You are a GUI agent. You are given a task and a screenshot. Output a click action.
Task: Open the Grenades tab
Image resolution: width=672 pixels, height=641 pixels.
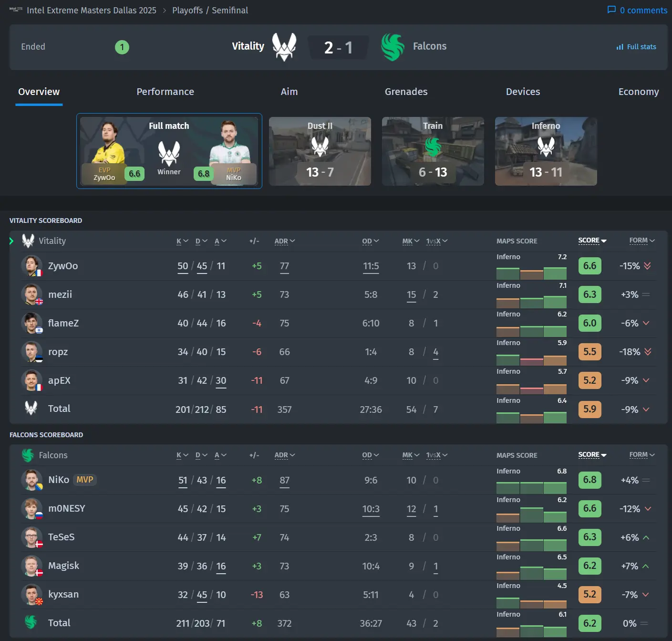pyautogui.click(x=406, y=92)
